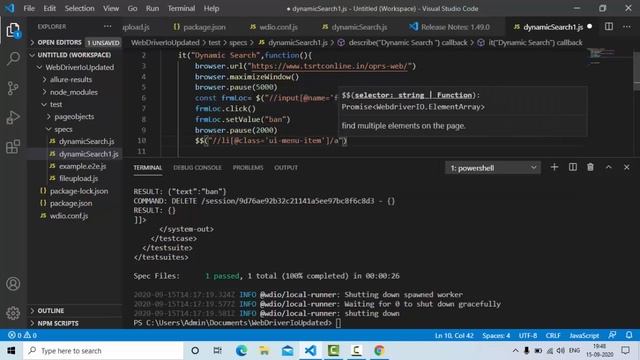Launch Microsoft Edge from taskbar
The image size is (640, 360).
tap(241, 351)
